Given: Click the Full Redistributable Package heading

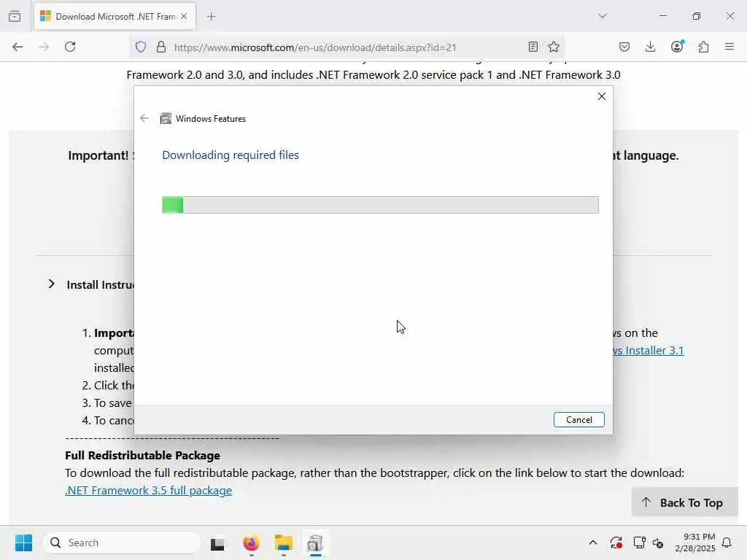Looking at the screenshot, I should (x=142, y=455).
